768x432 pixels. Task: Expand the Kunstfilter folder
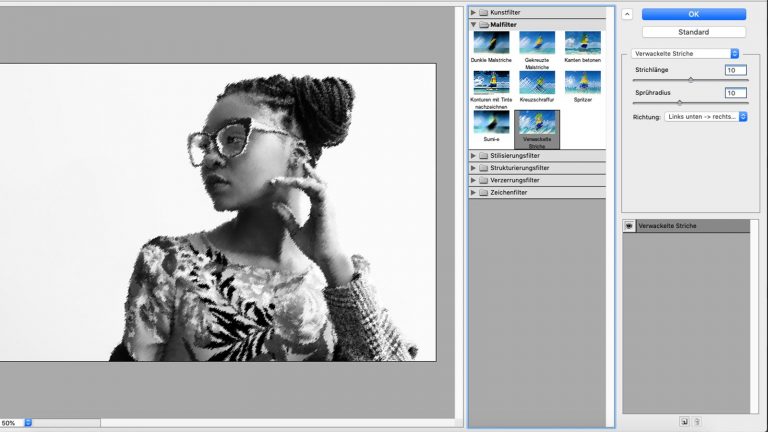coord(474,12)
